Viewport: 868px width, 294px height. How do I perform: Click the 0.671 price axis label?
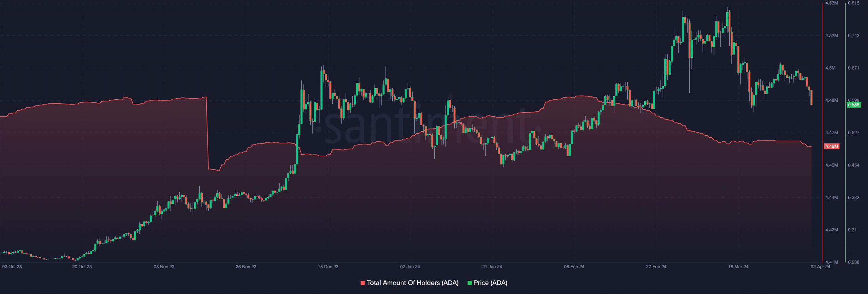pos(853,68)
